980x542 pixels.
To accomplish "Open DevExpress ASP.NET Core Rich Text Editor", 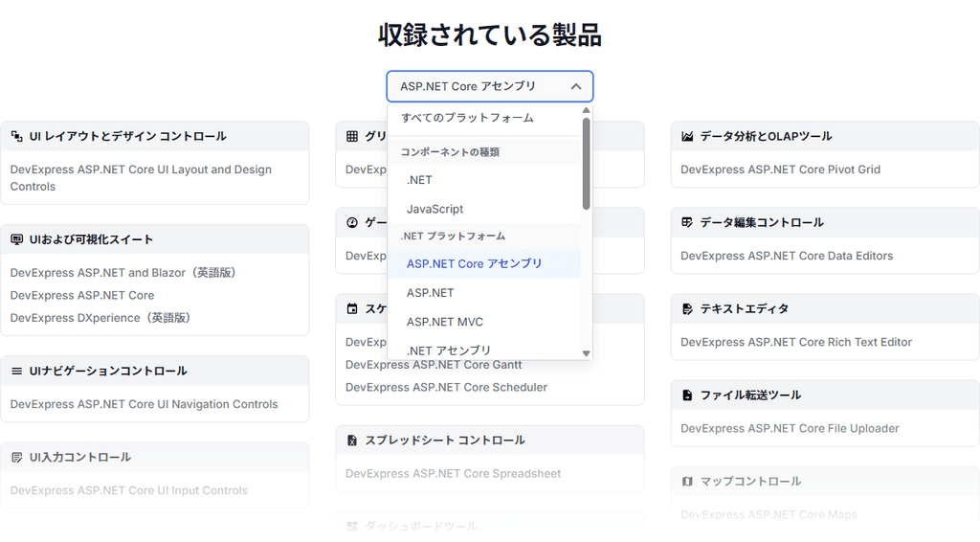I will click(796, 342).
